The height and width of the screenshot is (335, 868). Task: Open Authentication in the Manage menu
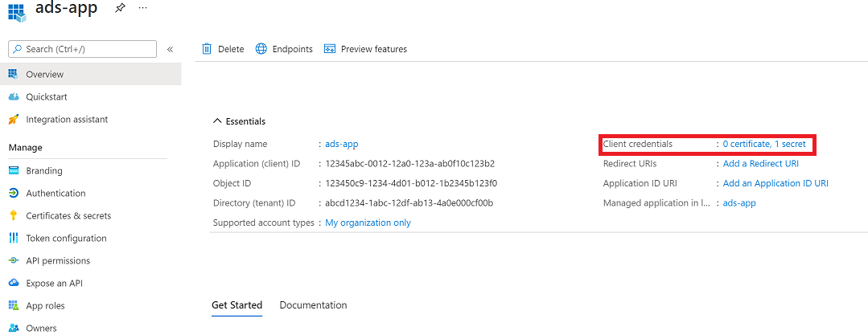pyautogui.click(x=56, y=194)
